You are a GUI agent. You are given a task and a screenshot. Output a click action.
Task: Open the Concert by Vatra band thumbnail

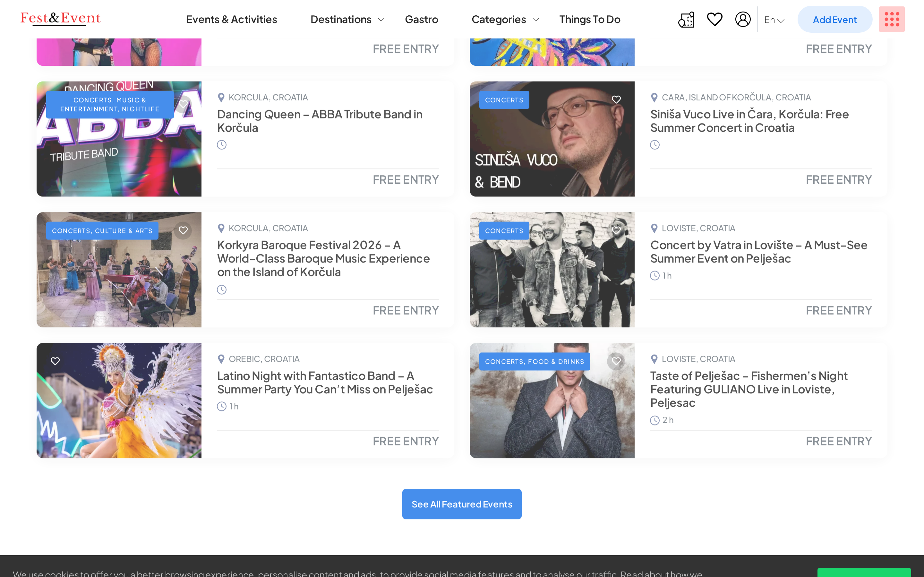click(552, 270)
